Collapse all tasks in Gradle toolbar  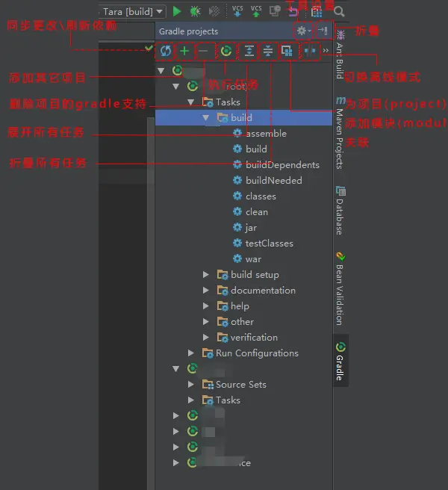point(268,51)
